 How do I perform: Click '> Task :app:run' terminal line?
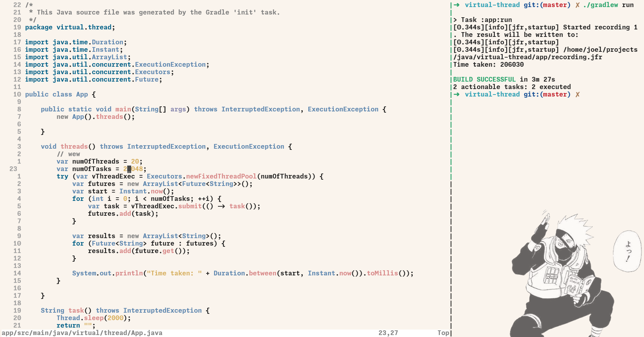(483, 20)
